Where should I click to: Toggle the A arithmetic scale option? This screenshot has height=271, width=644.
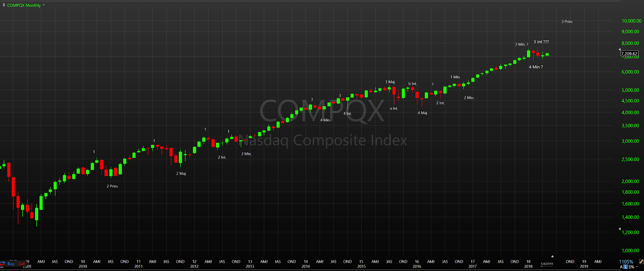click(621, 267)
